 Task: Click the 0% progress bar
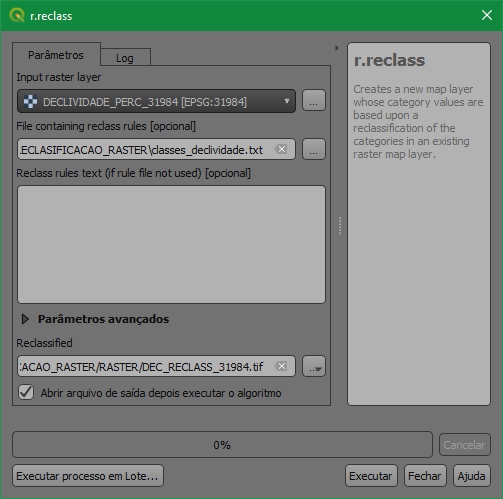pyautogui.click(x=222, y=445)
